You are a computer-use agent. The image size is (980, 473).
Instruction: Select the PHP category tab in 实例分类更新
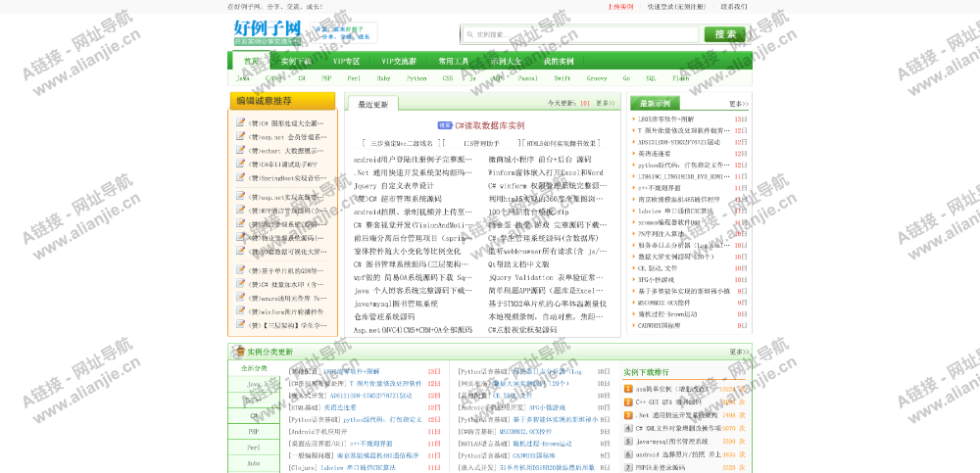point(255,432)
